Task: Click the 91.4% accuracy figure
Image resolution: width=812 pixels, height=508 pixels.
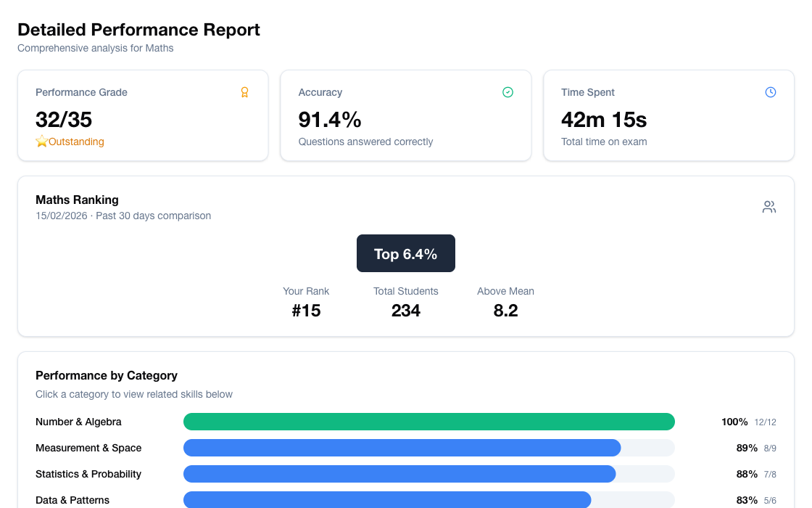Action: point(331,119)
